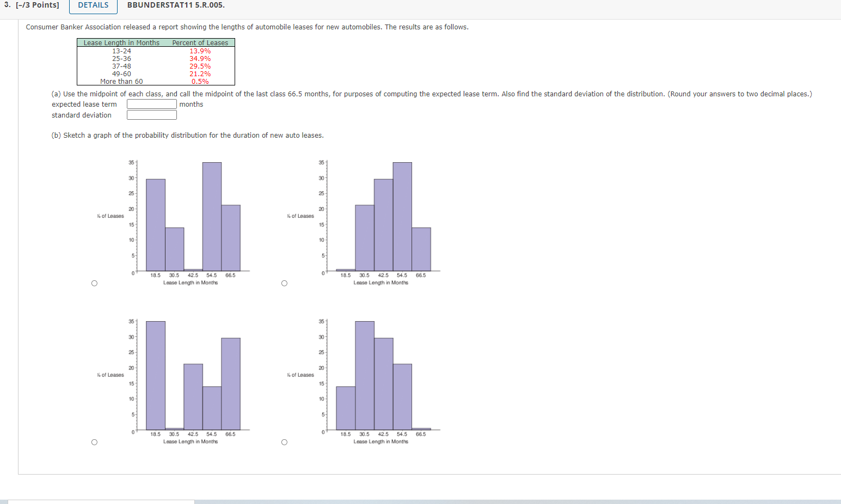Click the DETAILS button
This screenshot has width=841, height=504.
pyautogui.click(x=93, y=5)
